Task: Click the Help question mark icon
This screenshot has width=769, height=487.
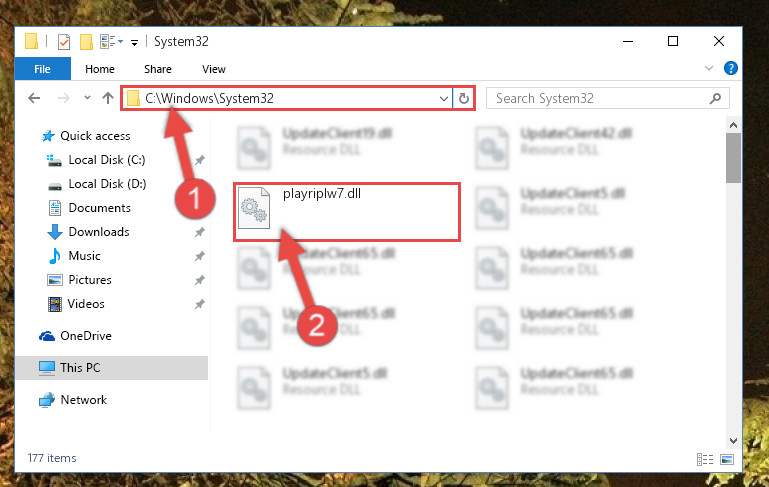Action: click(x=730, y=68)
